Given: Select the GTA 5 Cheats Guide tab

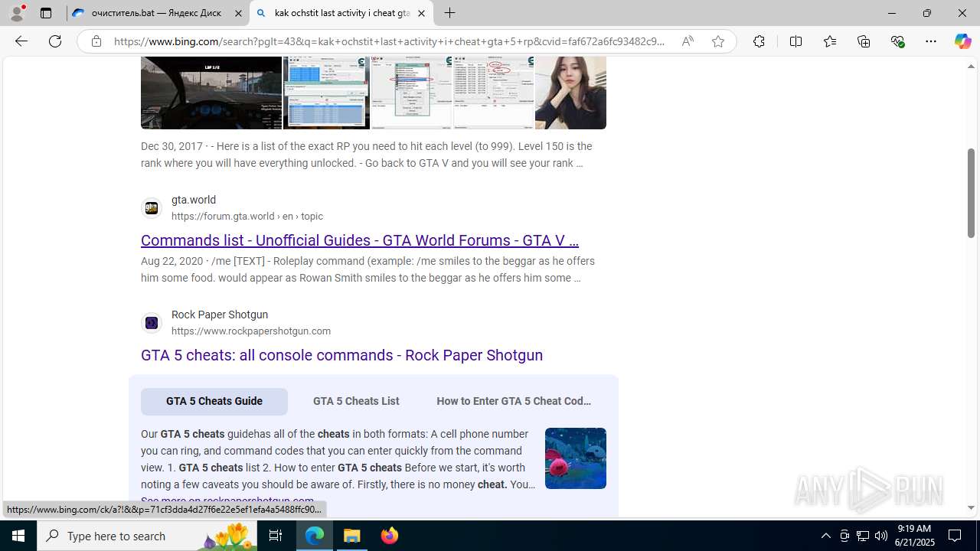Looking at the screenshot, I should [x=214, y=401].
